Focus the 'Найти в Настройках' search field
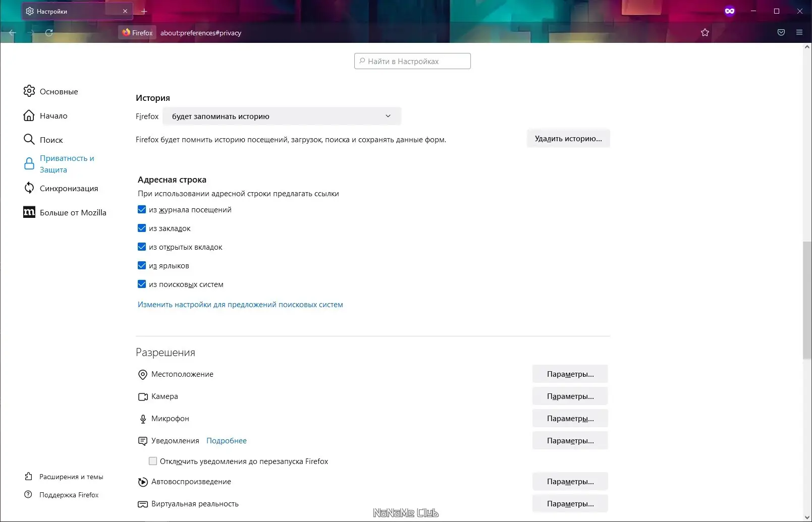The image size is (812, 522). coord(413,61)
